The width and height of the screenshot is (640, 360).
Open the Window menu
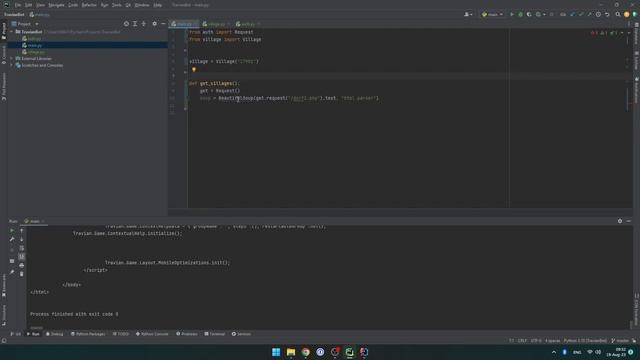coord(142,5)
